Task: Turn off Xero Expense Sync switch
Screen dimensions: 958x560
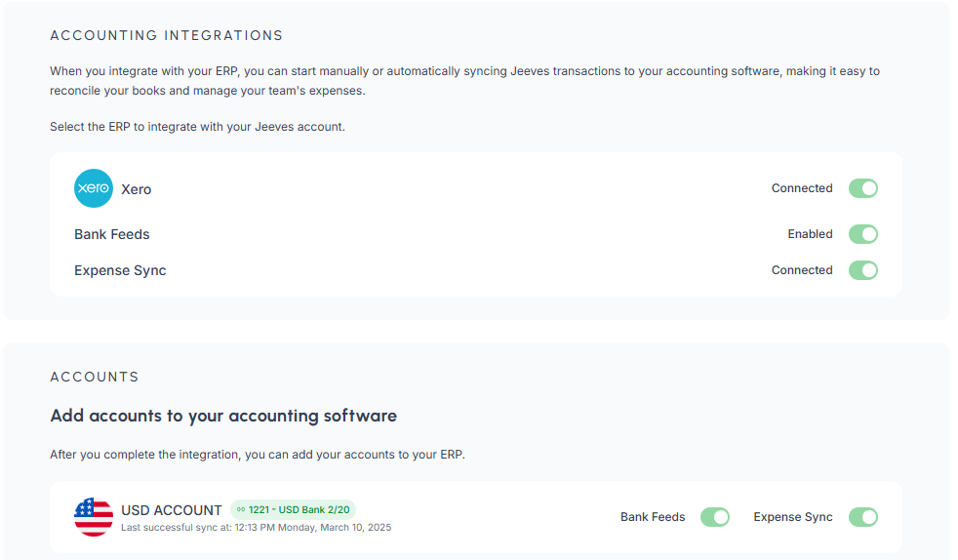Action: pyautogui.click(x=862, y=270)
